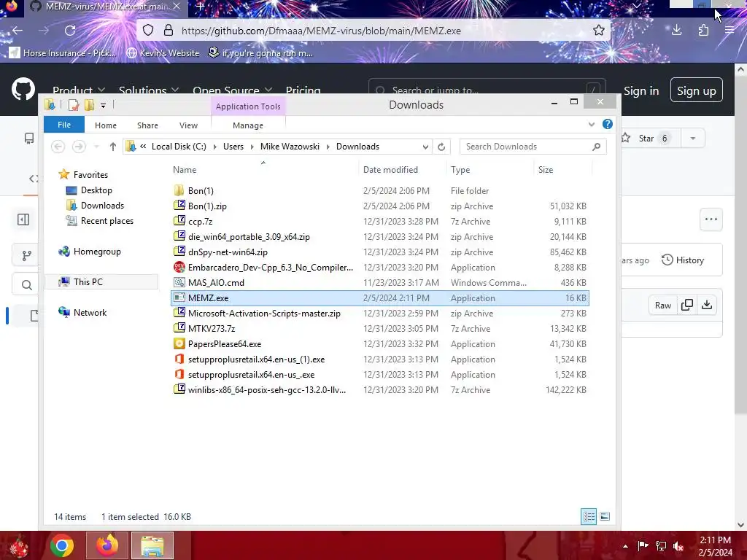
Task: Select the Bon(1) folder
Action: click(x=201, y=191)
